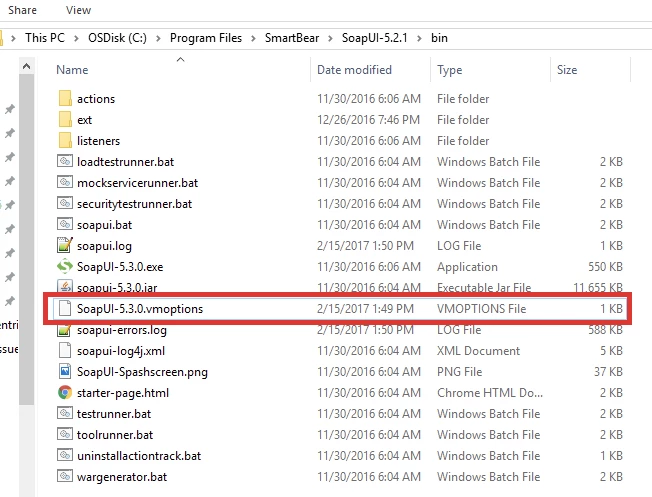Image resolution: width=652 pixels, height=497 pixels.
Task: Open the View ribbon tab
Action: (x=78, y=10)
